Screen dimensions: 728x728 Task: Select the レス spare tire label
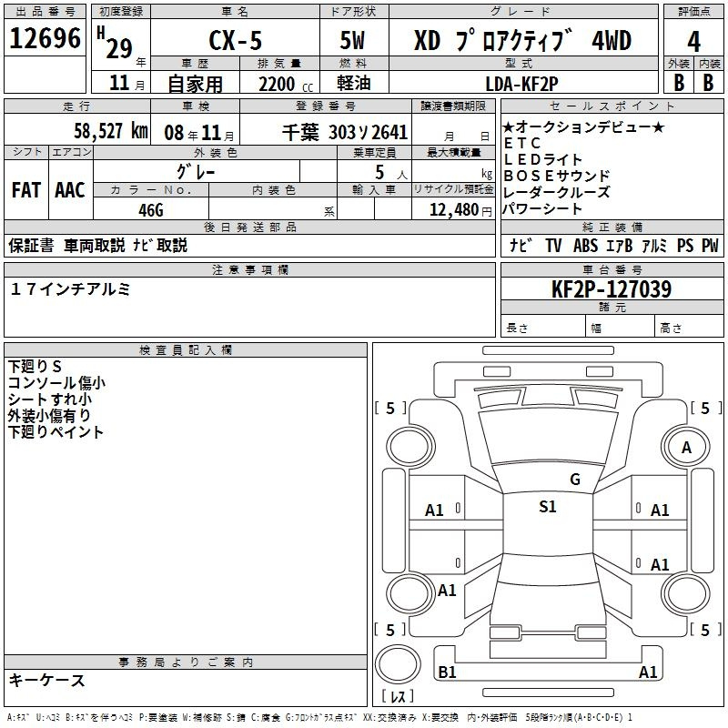click(398, 696)
